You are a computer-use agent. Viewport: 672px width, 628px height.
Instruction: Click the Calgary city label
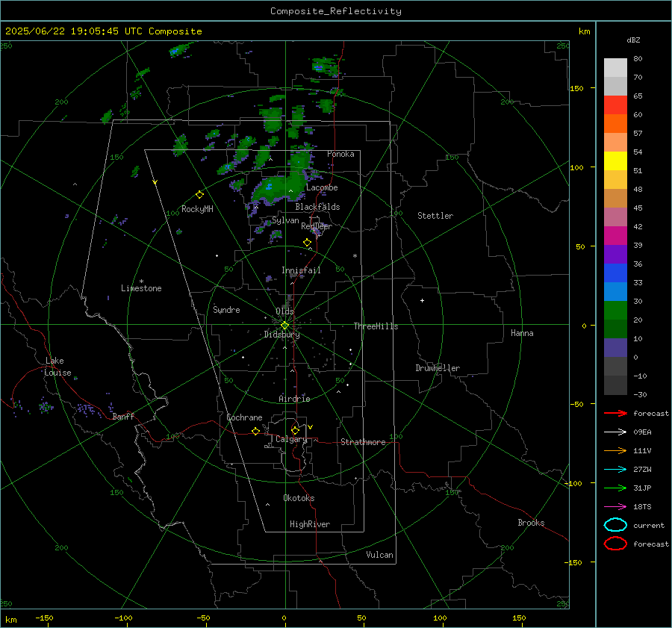tap(291, 439)
